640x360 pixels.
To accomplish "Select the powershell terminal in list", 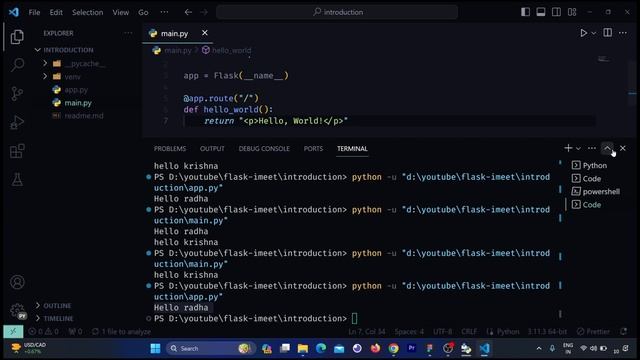I will pyautogui.click(x=601, y=191).
